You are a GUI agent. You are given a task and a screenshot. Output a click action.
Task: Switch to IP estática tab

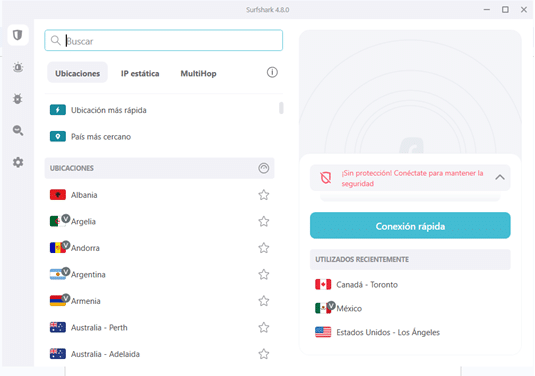click(x=140, y=73)
